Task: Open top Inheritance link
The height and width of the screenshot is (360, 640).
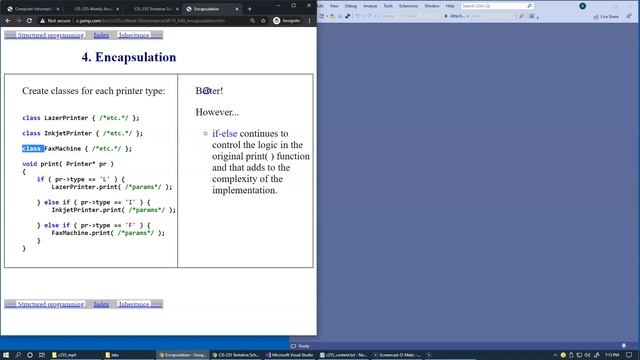Action: [134, 35]
